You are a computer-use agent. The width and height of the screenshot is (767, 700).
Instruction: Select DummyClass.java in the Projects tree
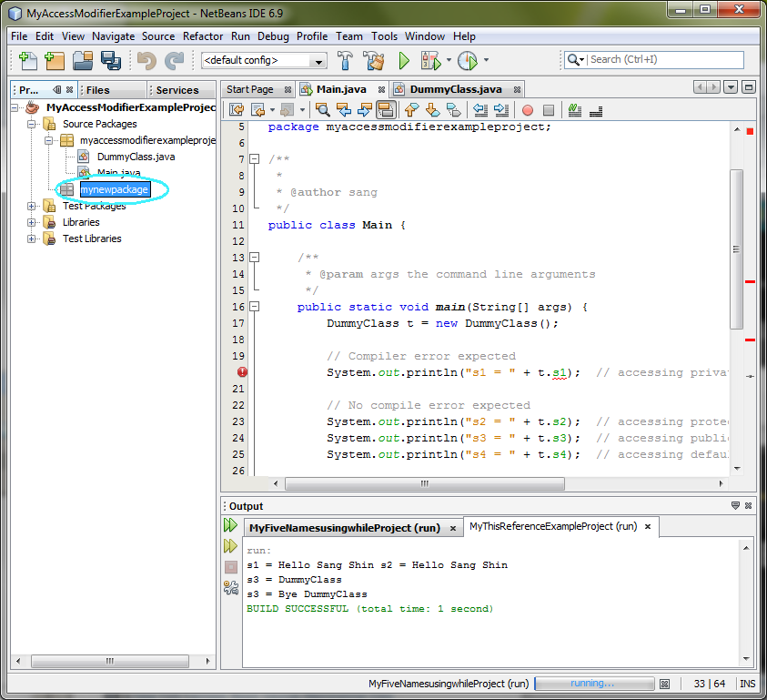pos(136,157)
